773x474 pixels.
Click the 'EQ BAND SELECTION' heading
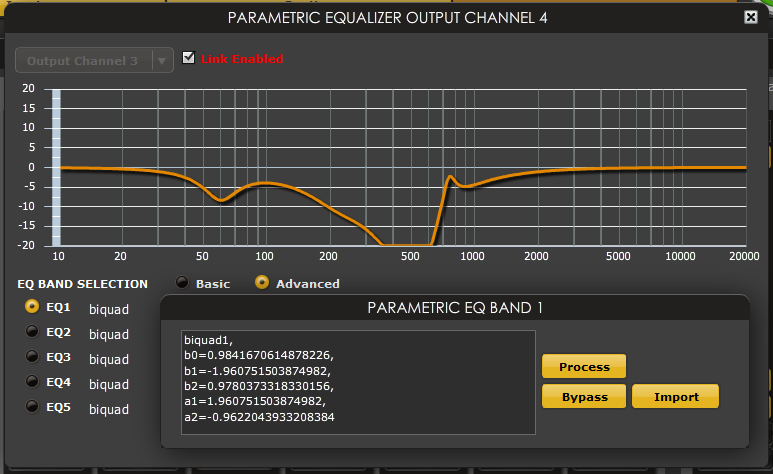[82, 284]
